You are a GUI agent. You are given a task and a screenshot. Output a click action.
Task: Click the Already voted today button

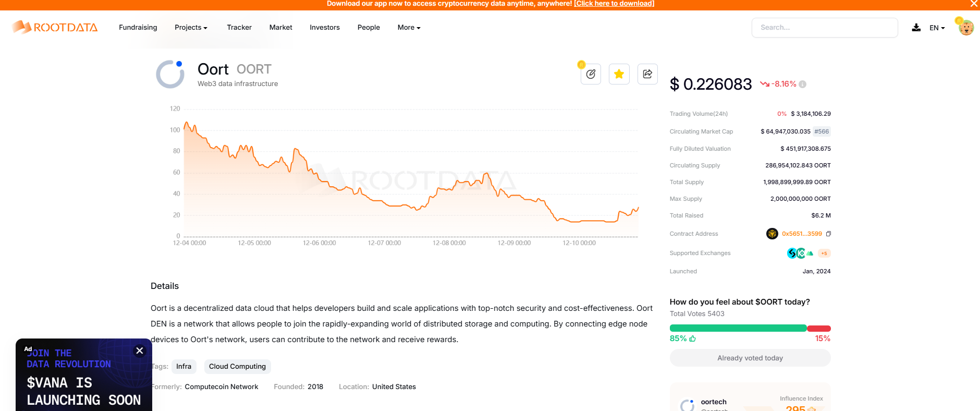750,358
